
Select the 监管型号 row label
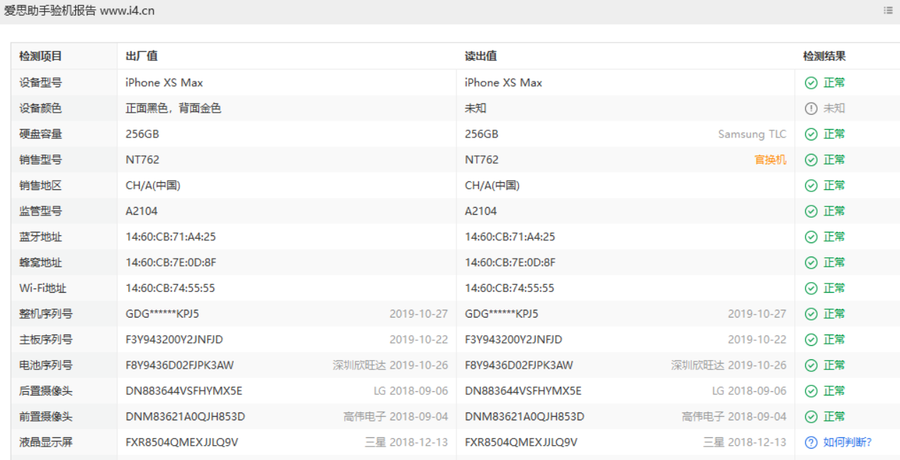tap(40, 211)
